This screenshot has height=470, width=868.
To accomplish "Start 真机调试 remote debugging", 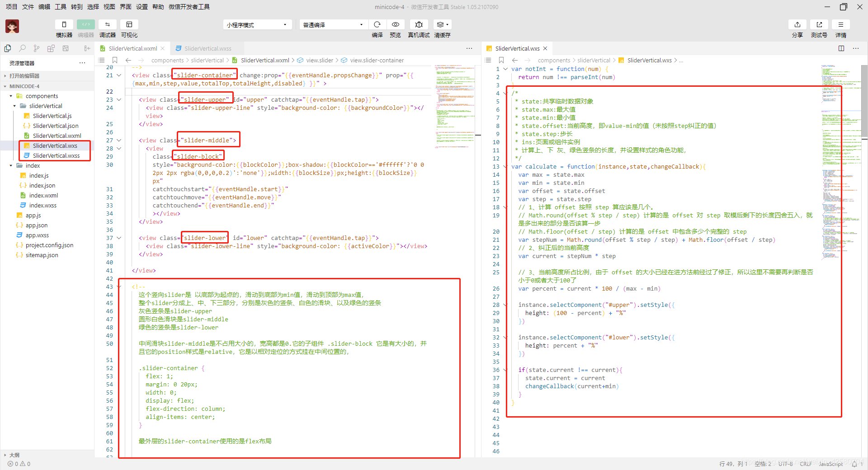I will pyautogui.click(x=419, y=24).
